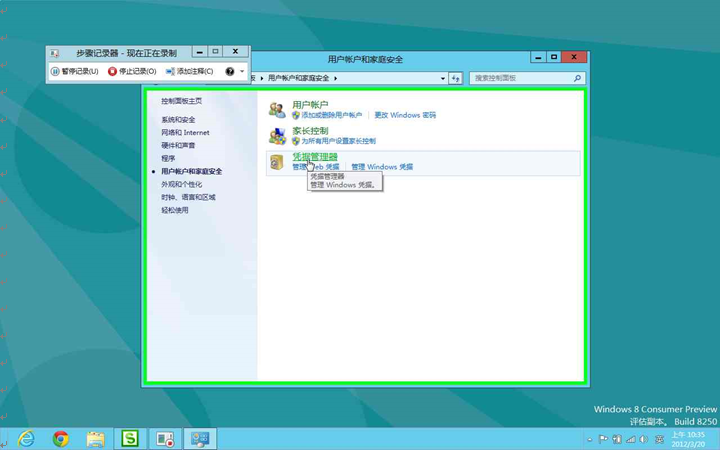
Task: Open 系统和安全 in the sidebar
Action: click(x=178, y=120)
